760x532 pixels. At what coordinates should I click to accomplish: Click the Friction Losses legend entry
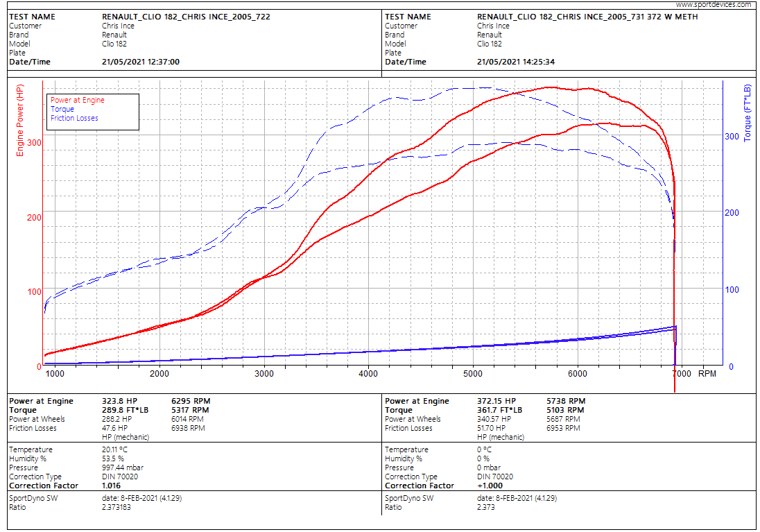click(x=74, y=118)
